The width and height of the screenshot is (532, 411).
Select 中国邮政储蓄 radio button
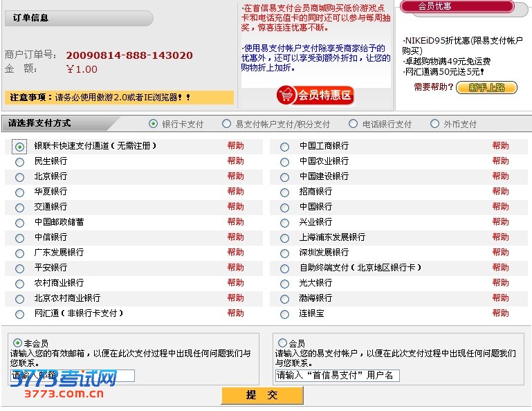click(19, 223)
